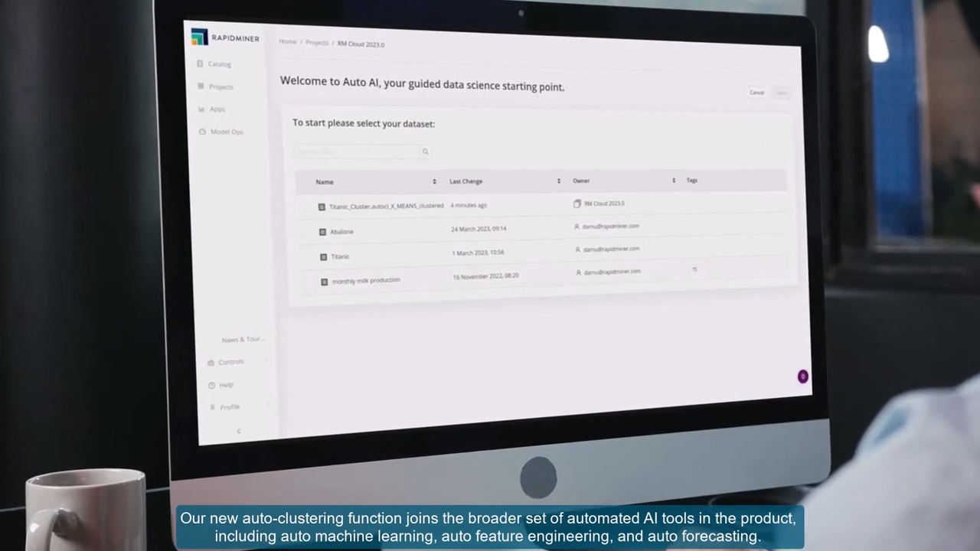Click the 4 minutes ago timestamp
Screen dimensions: 980x551
[x=469, y=205]
